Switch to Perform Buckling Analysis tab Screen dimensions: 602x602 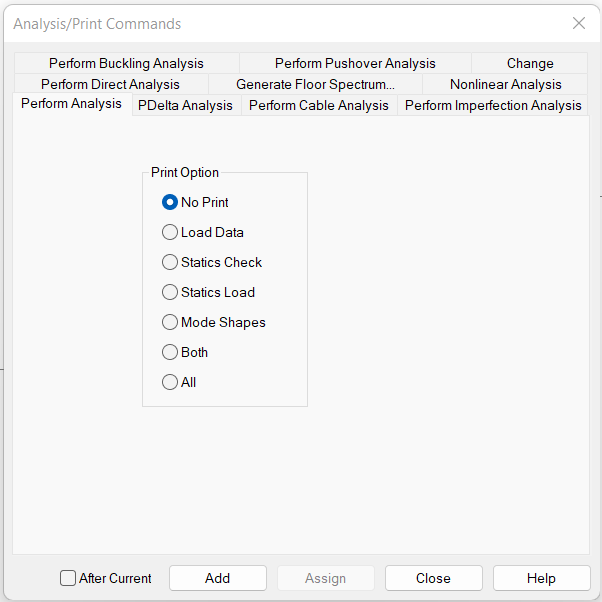point(127,63)
